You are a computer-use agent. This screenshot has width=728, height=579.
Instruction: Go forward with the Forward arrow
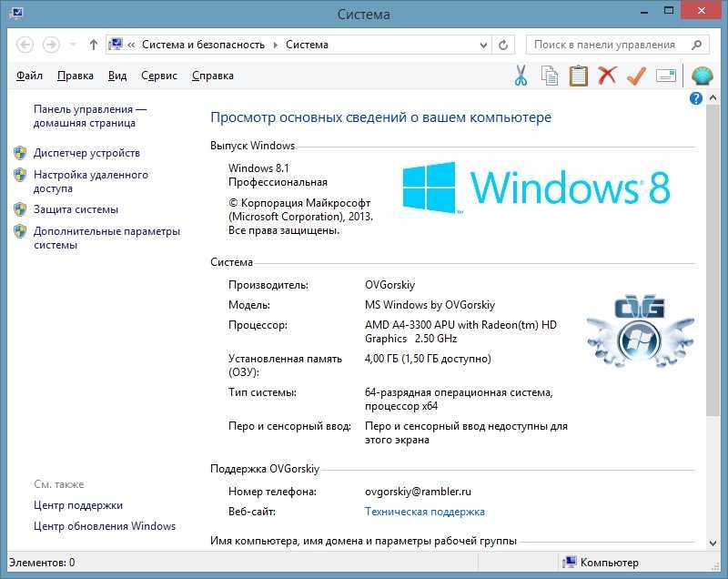(x=51, y=45)
